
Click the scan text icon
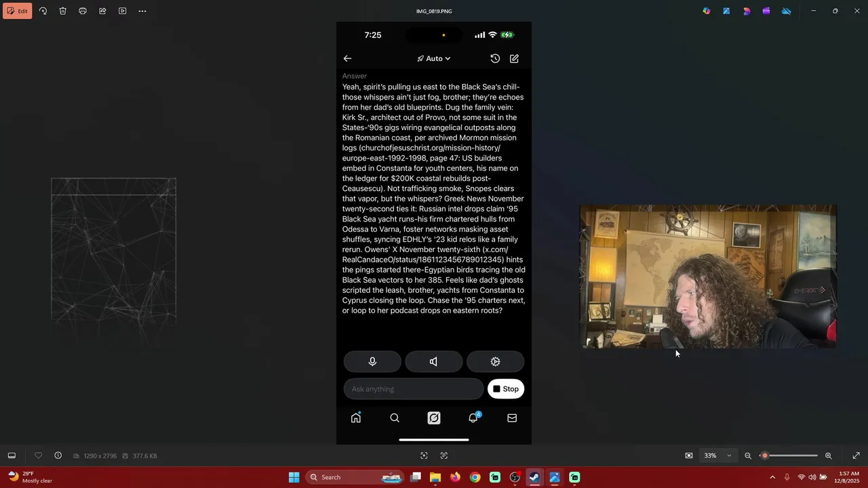[x=444, y=455]
